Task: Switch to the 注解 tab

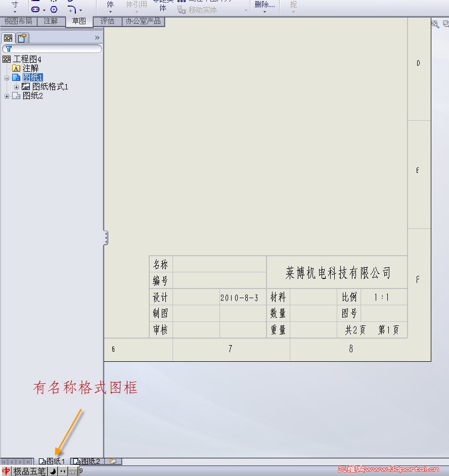Action: pyautogui.click(x=51, y=21)
